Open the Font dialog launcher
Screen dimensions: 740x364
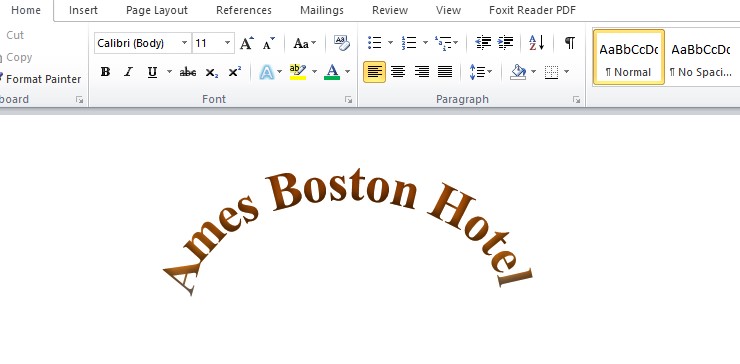(x=348, y=100)
